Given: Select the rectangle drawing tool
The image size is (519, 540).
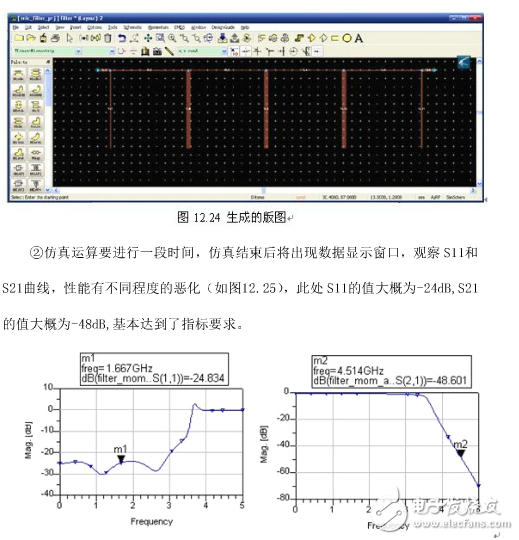Looking at the screenshot, I should [x=335, y=38].
